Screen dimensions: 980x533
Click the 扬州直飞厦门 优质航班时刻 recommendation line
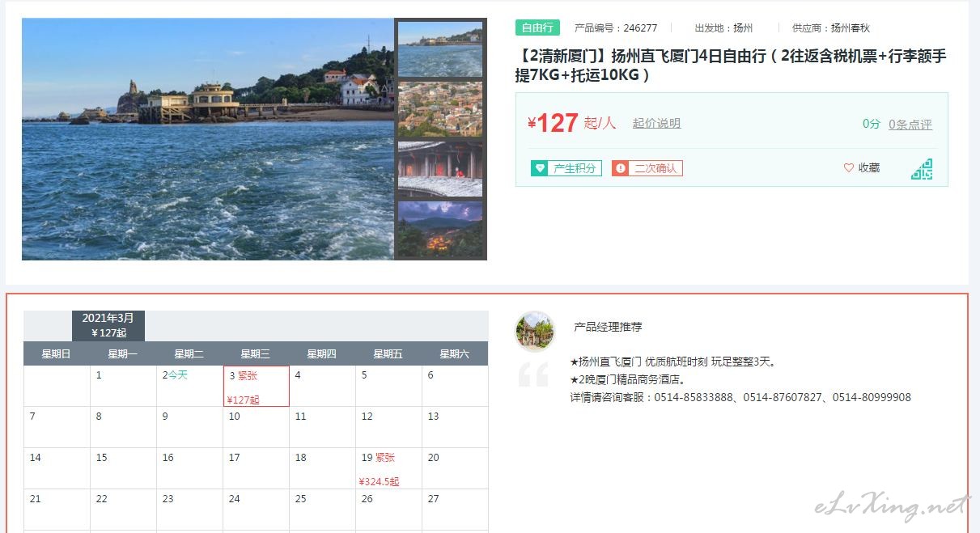(x=673, y=362)
